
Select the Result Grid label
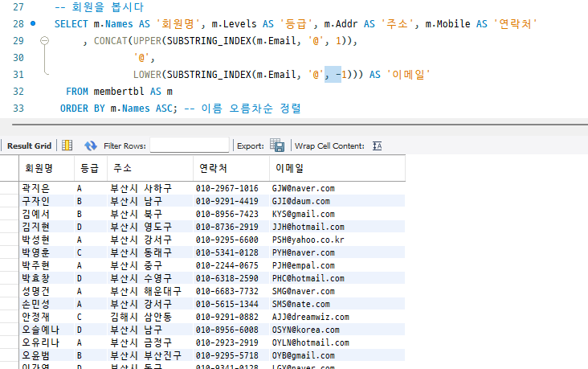point(29,146)
